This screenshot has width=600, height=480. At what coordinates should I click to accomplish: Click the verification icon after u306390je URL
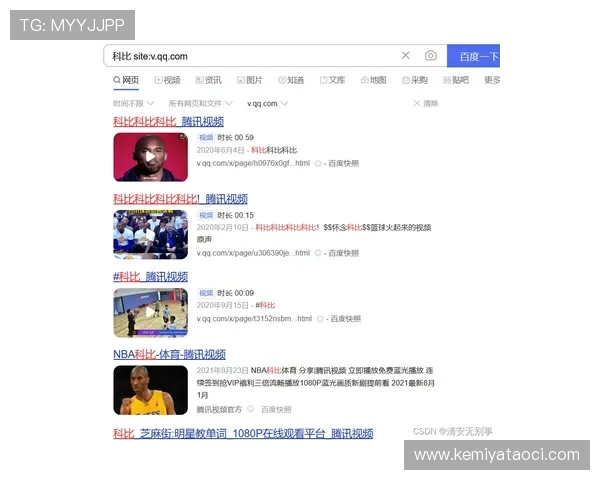[x=318, y=253]
